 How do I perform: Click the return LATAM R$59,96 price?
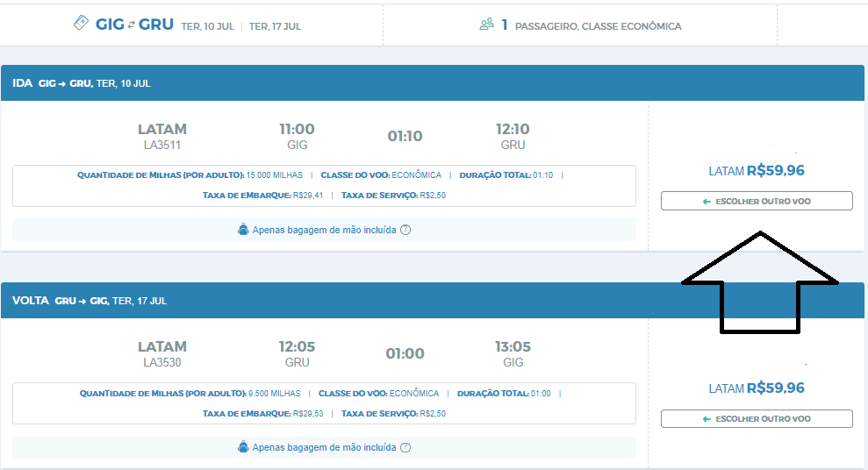[756, 388]
